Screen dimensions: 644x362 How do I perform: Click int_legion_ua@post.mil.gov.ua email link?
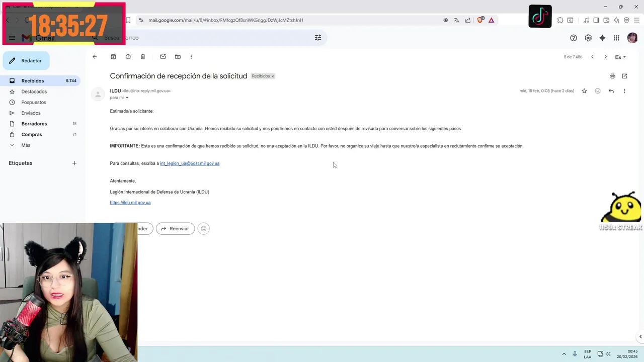tap(190, 163)
